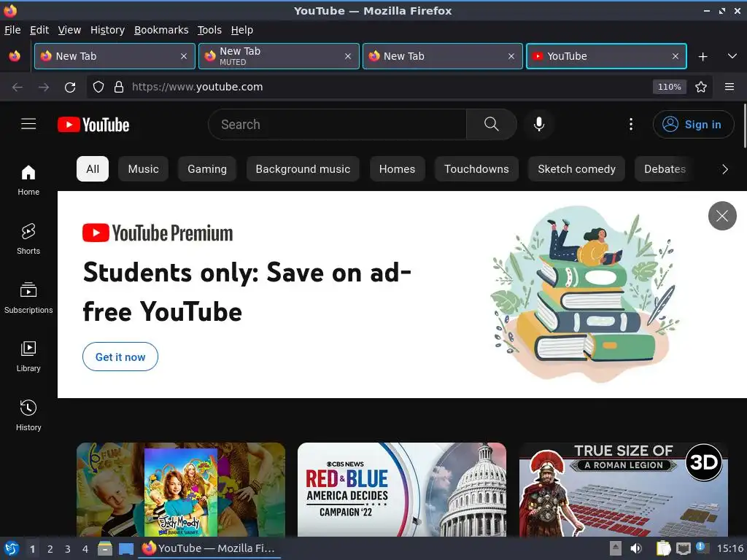Image resolution: width=747 pixels, height=560 pixels.
Task: Switch to the third New Tab
Action: 443,56
